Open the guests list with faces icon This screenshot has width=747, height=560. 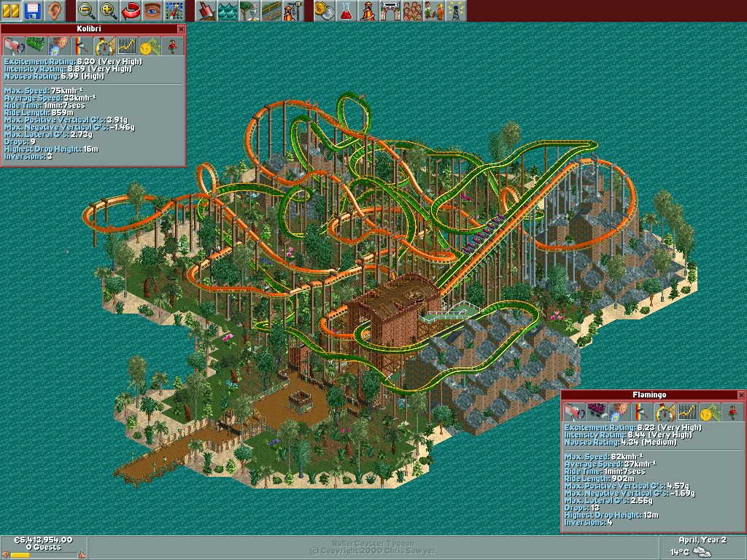click(x=413, y=10)
